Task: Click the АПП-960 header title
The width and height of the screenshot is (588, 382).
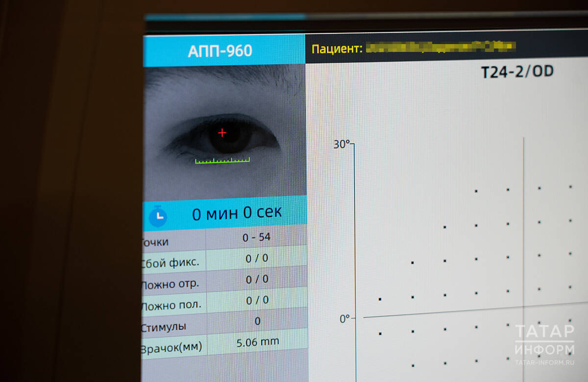Action: pyautogui.click(x=220, y=51)
